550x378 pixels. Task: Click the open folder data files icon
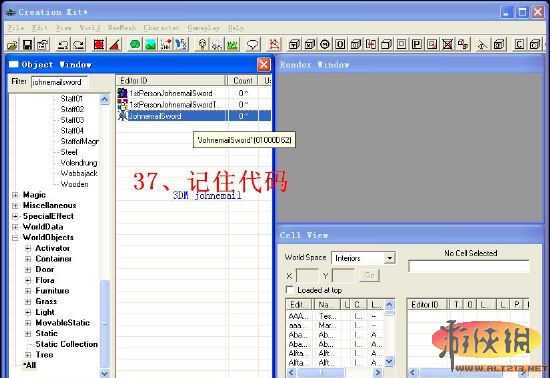tap(13, 45)
